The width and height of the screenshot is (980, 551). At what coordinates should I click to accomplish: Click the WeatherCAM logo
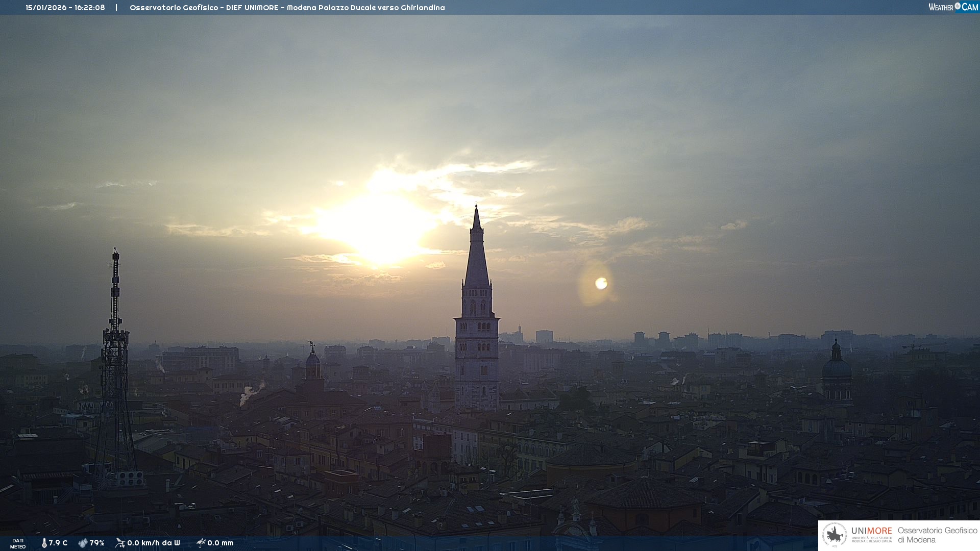point(953,7)
